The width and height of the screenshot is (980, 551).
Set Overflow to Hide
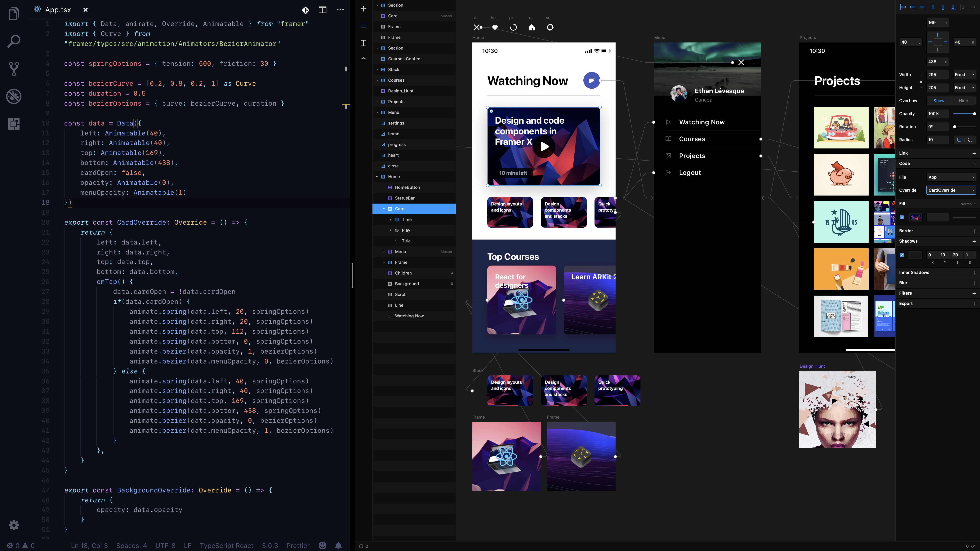tap(963, 101)
